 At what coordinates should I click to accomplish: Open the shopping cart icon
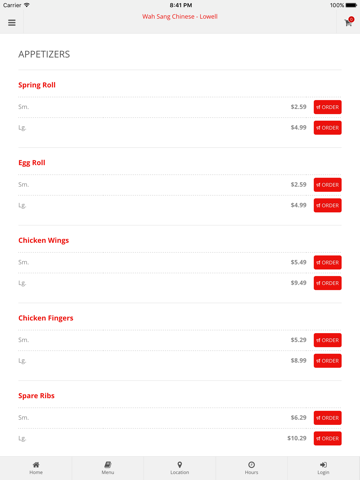pos(349,22)
